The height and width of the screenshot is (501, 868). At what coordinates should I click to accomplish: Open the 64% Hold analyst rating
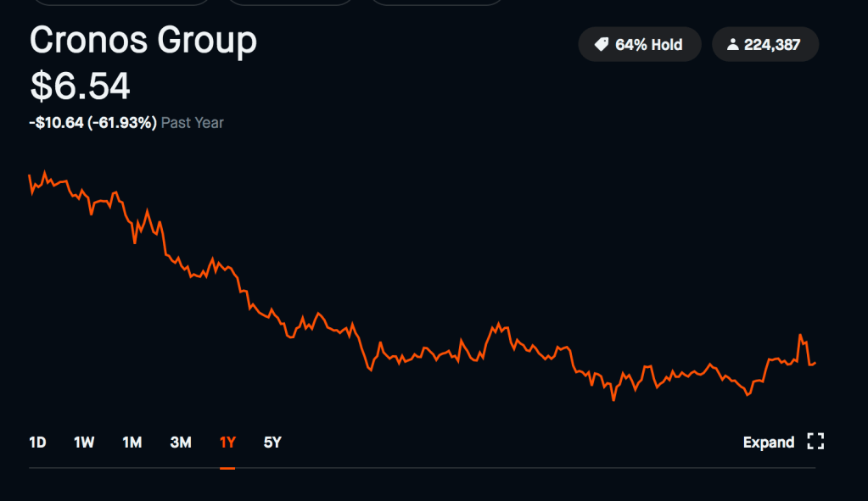640,45
